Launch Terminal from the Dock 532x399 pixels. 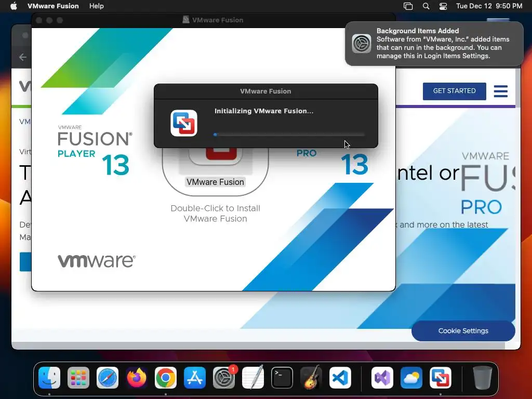pos(282,378)
